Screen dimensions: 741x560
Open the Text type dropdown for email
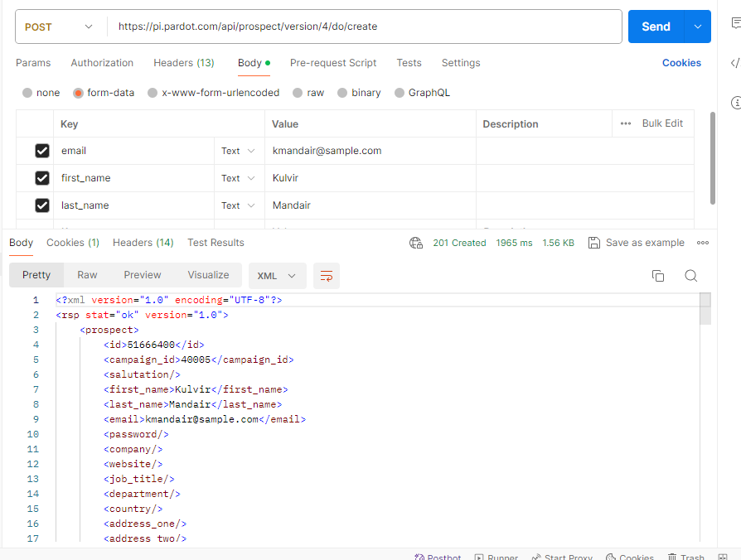pyautogui.click(x=238, y=151)
